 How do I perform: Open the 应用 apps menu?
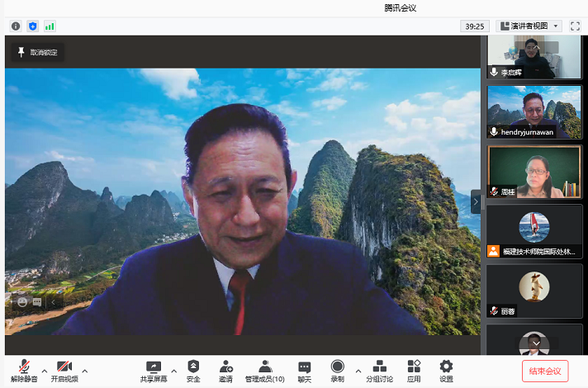(414, 371)
